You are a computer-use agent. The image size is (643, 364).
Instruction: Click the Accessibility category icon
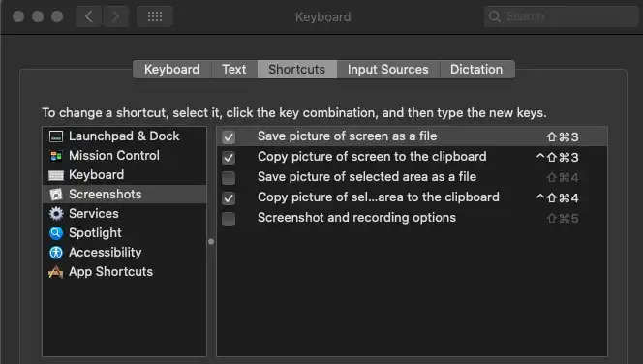56,252
